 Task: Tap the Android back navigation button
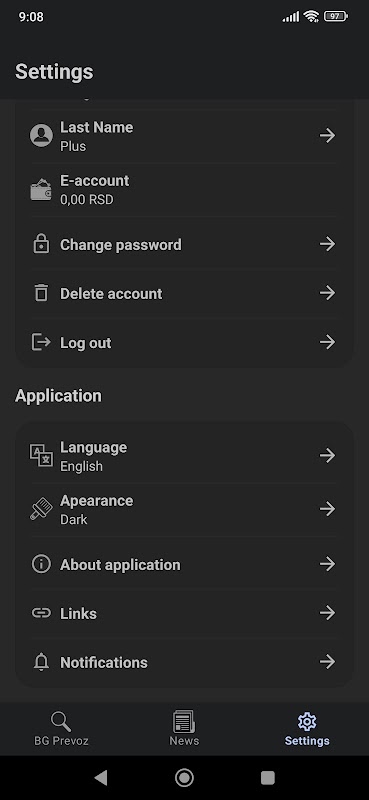pyautogui.click(x=101, y=778)
